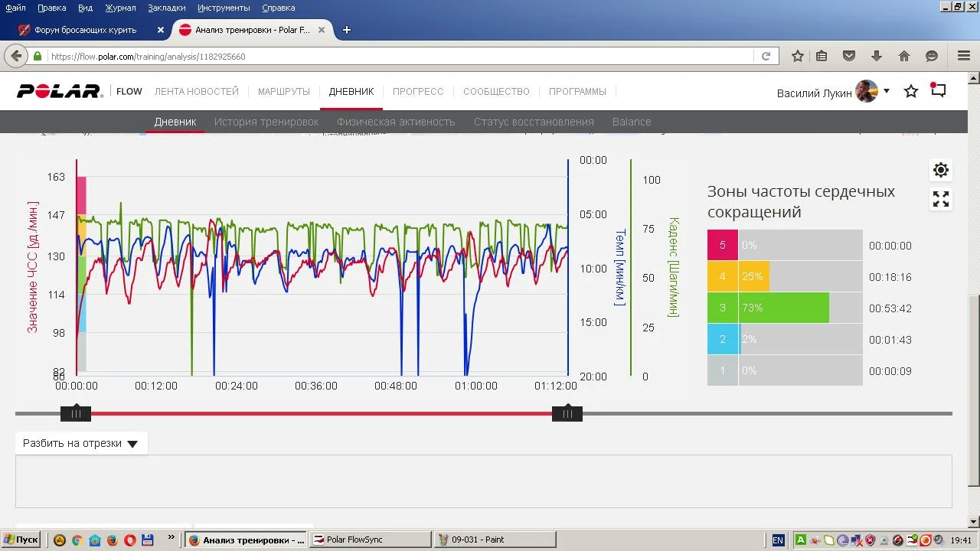Viewport: 980px width, 551px height.
Task: Click the Polar logo
Action: point(60,91)
